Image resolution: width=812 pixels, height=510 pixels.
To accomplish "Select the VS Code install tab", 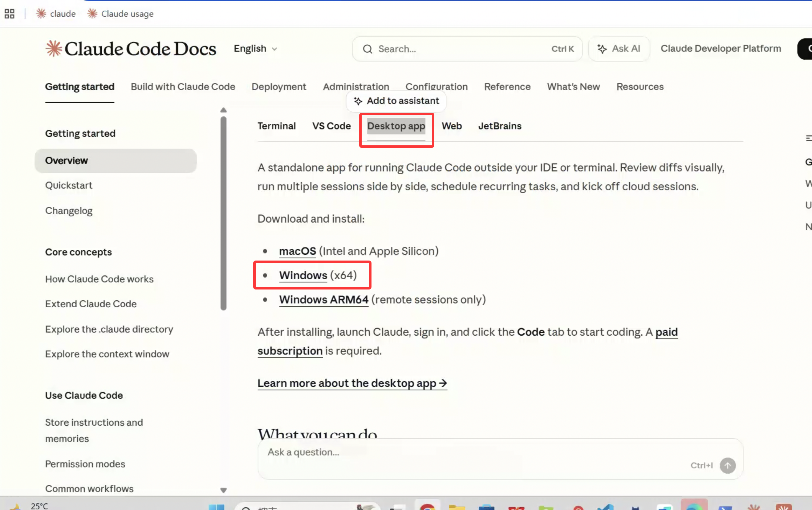I will click(331, 126).
